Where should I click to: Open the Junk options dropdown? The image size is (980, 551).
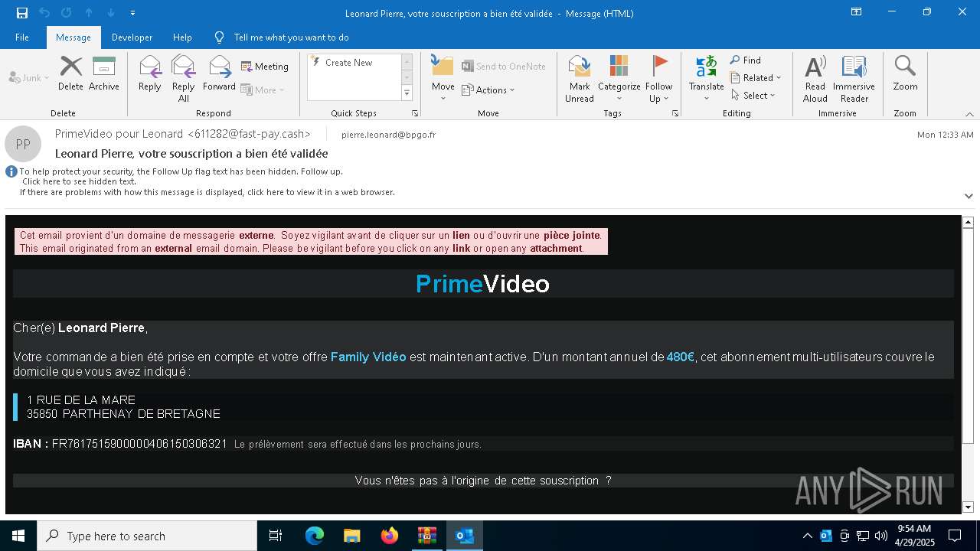29,78
